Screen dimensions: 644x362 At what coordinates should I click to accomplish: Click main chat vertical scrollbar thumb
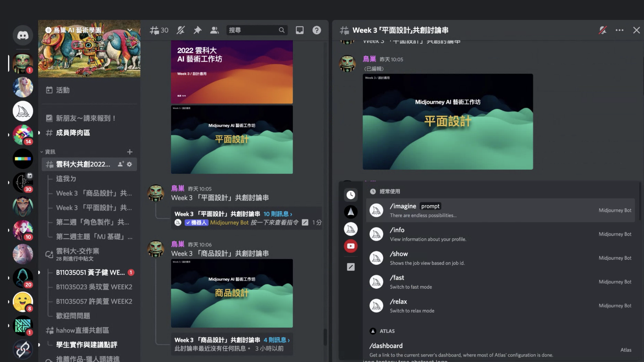click(x=325, y=337)
